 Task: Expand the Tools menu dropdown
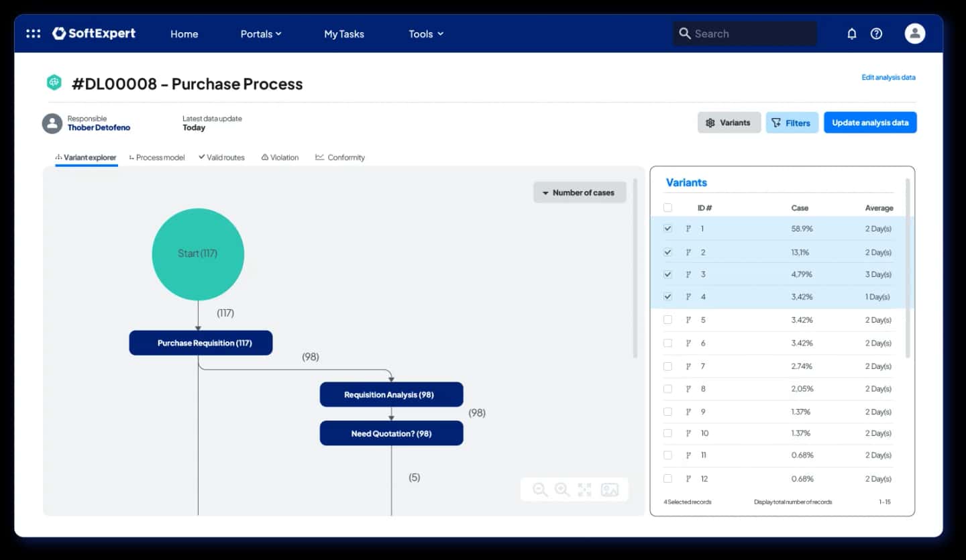pos(426,34)
